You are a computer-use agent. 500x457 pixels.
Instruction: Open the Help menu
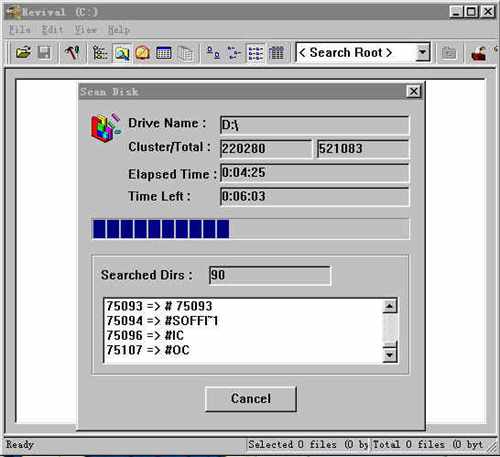click(118, 29)
